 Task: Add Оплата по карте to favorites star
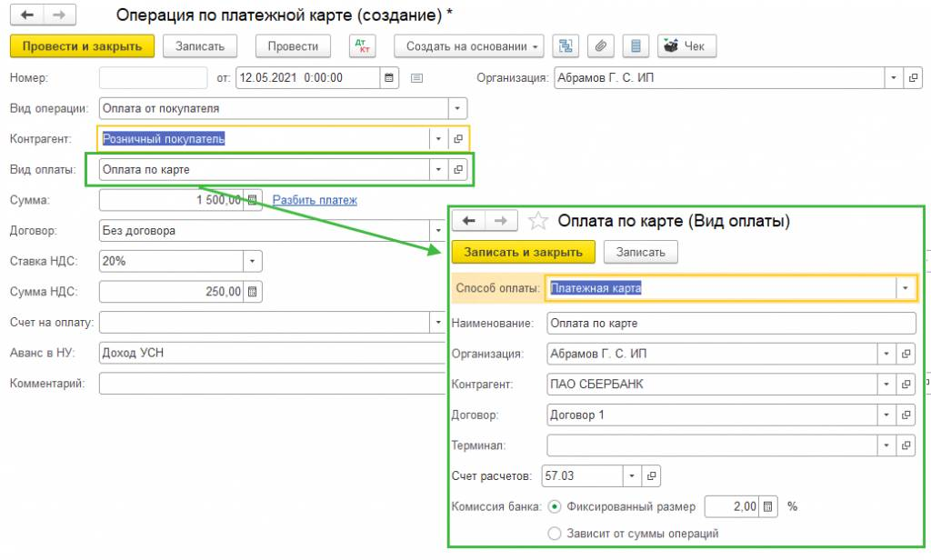538,221
